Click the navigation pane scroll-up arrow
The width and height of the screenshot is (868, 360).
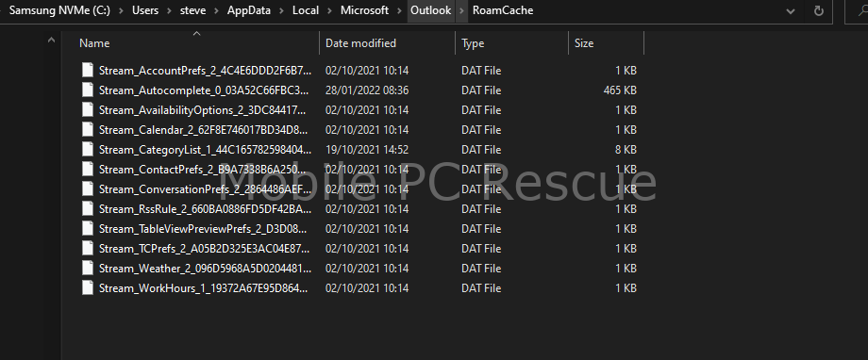[x=52, y=40]
